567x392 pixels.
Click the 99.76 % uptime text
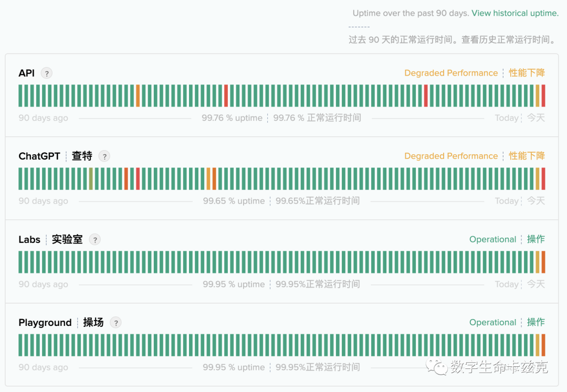(232, 118)
